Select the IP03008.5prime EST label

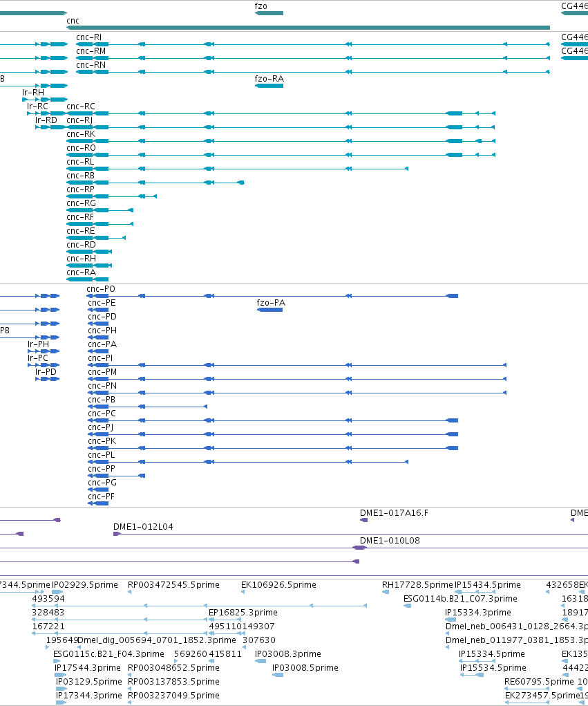point(305,668)
